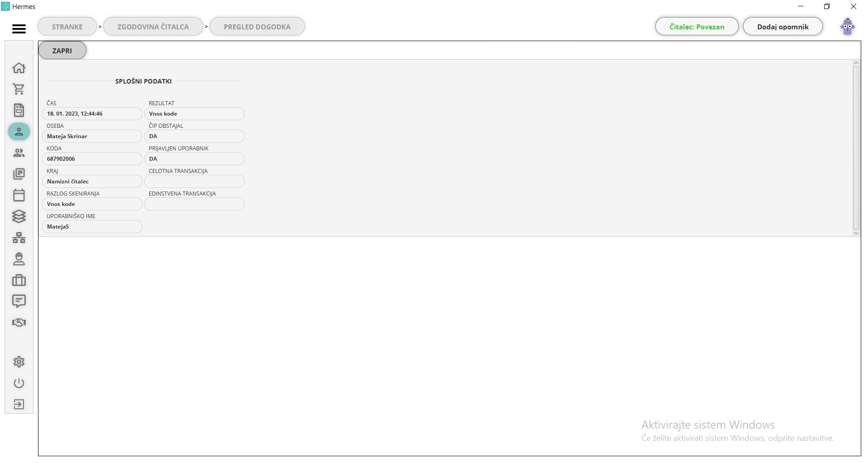Viewport: 868px width, 463px height.
Task: Click the scrollbar down arrow in panel
Action: click(x=856, y=233)
